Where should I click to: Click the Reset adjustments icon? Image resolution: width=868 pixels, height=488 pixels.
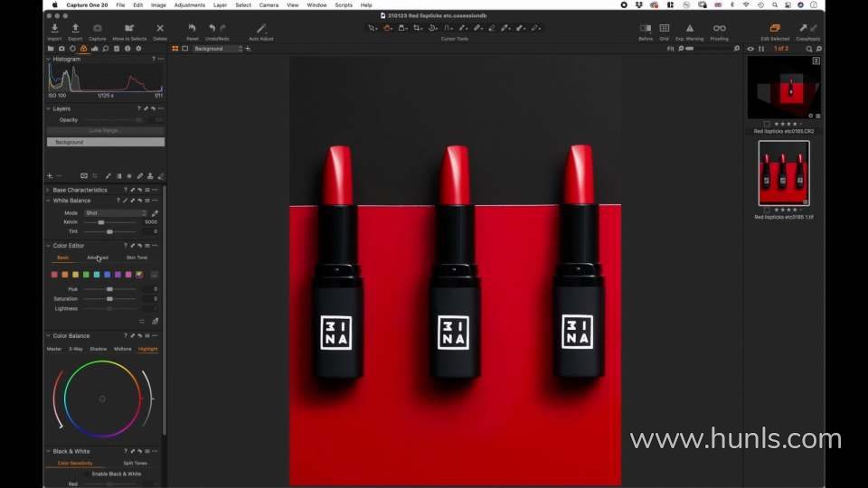point(192,28)
